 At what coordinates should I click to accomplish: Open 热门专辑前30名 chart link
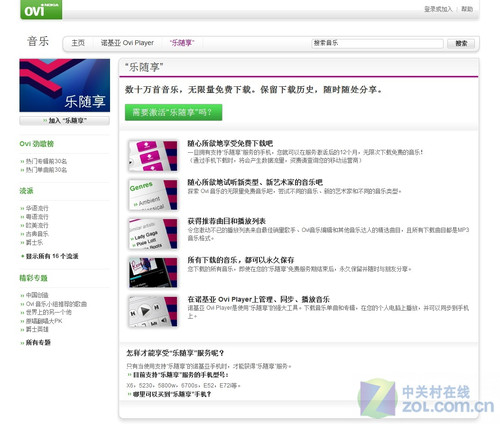pyautogui.click(x=46, y=161)
